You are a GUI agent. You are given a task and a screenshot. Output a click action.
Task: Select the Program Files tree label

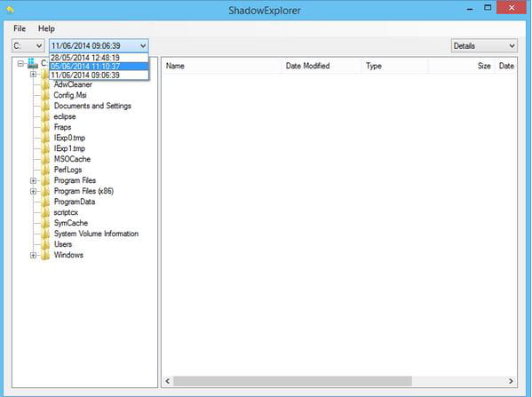(x=75, y=180)
